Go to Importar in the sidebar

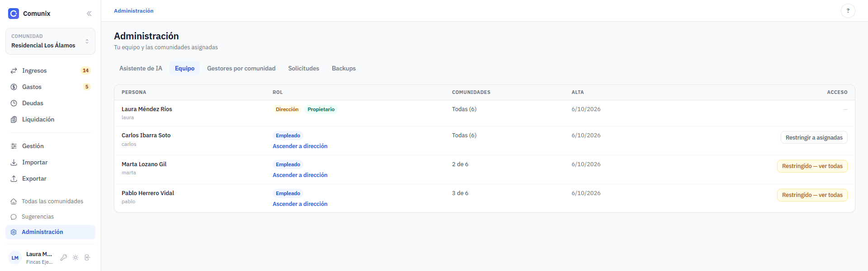point(50,162)
